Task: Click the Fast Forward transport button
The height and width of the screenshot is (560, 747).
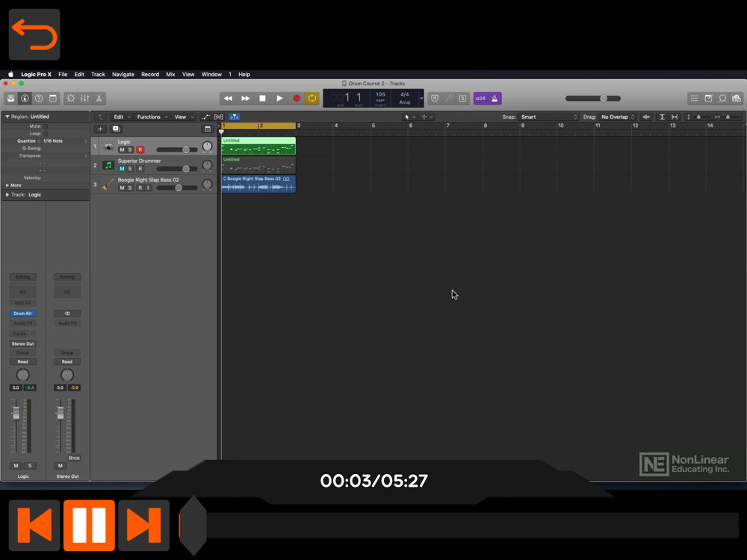Action: click(x=245, y=99)
